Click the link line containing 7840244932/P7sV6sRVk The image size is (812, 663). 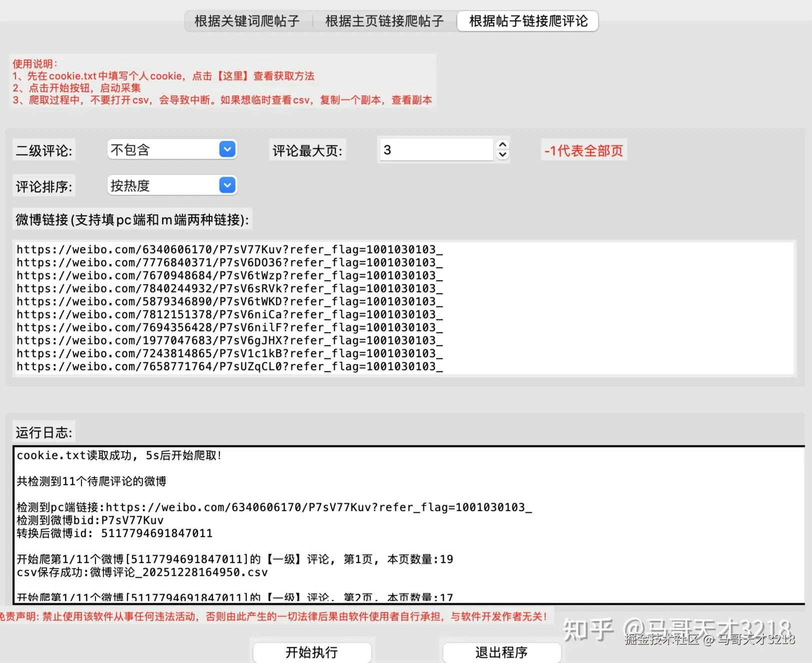click(x=229, y=288)
